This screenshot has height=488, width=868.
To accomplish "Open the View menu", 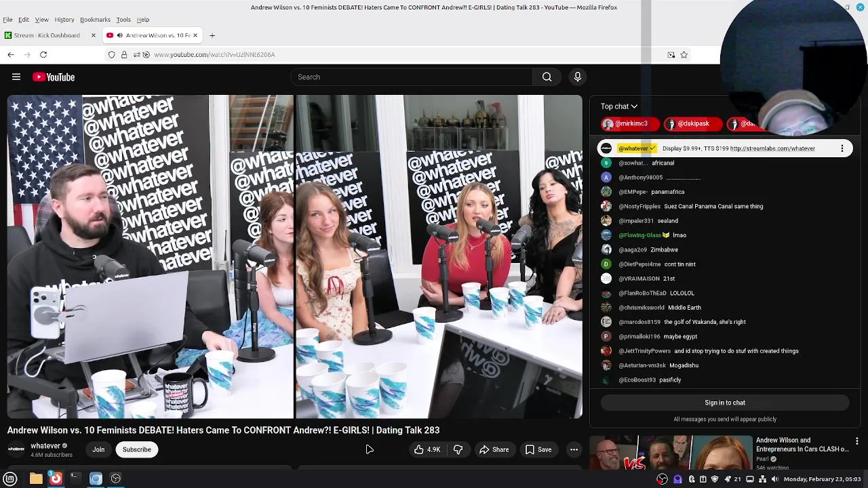I will click(41, 20).
